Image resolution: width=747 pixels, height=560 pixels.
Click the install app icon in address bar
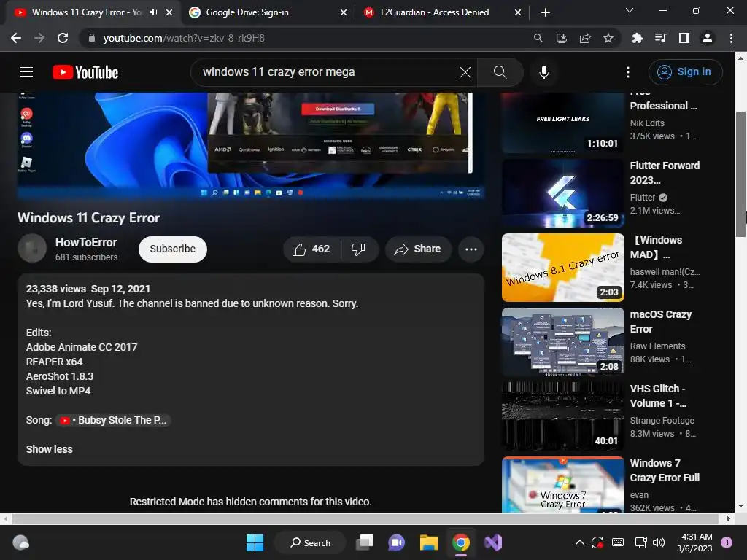[x=562, y=38]
